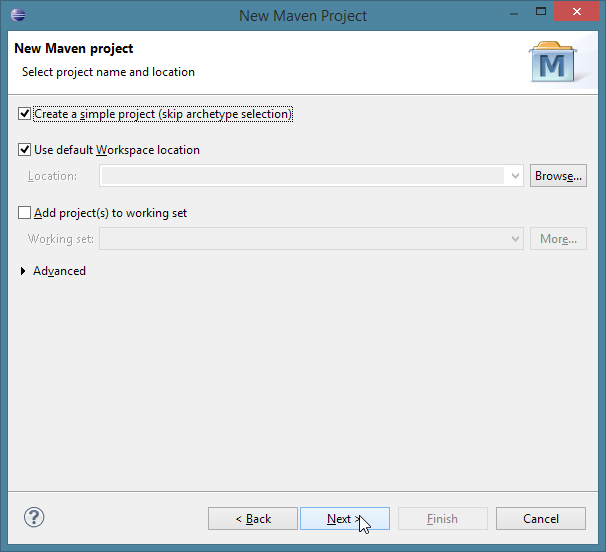Toggle Use default Workspace location checkbox
This screenshot has width=606, height=552.
24,150
